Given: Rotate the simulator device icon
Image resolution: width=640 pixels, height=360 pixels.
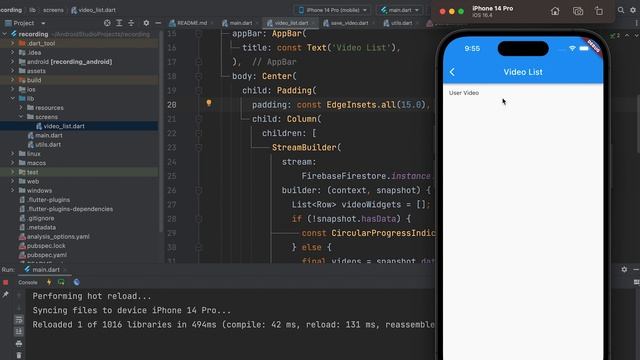Looking at the screenshot, I should (x=599, y=11).
